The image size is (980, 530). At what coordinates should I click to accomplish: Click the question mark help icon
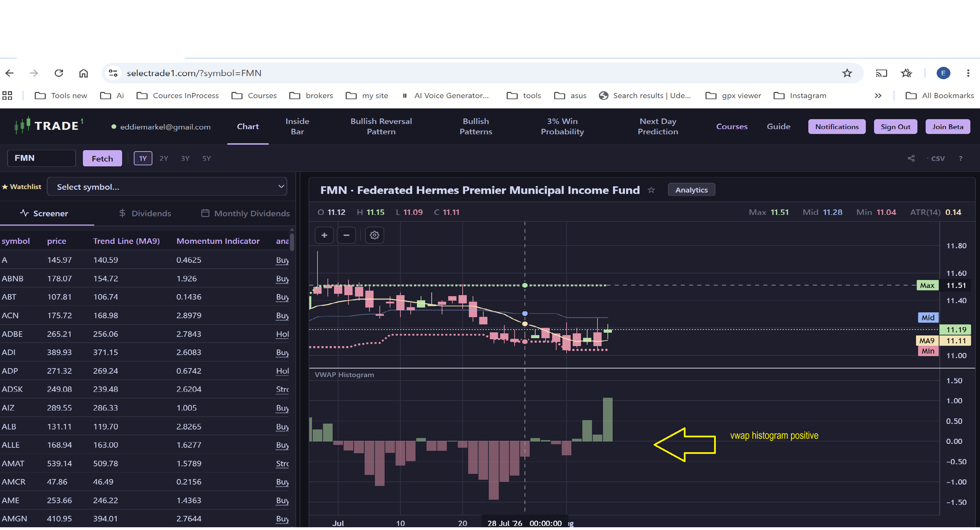pyautogui.click(x=960, y=158)
